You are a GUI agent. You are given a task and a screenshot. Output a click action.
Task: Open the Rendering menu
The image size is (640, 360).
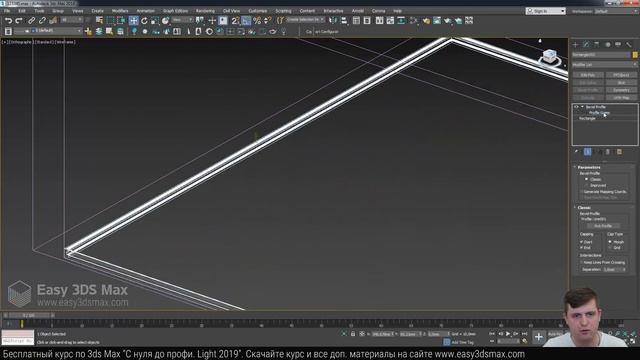[205, 11]
